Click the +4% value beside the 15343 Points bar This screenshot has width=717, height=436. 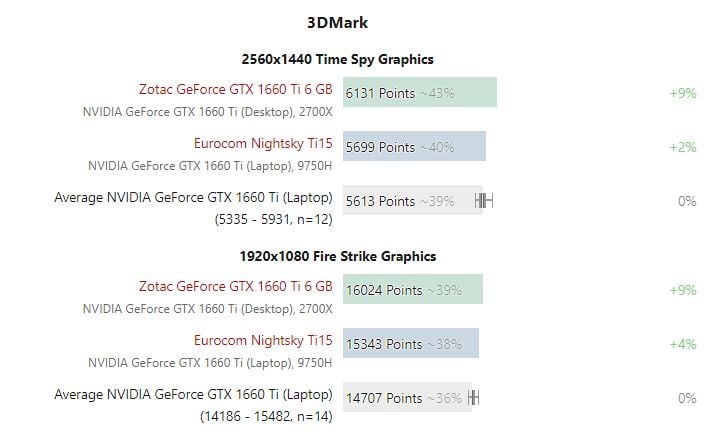pos(683,344)
